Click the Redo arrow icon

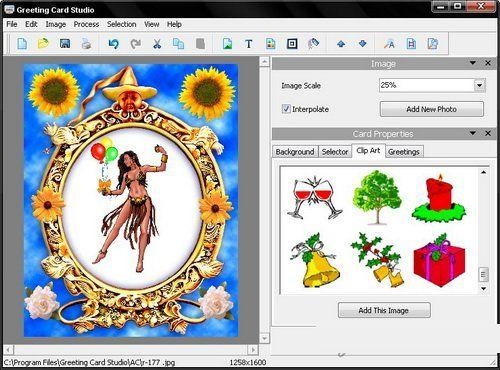(135, 44)
